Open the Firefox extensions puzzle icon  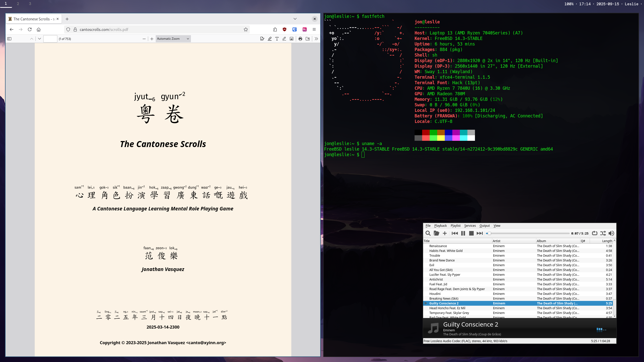(x=275, y=29)
